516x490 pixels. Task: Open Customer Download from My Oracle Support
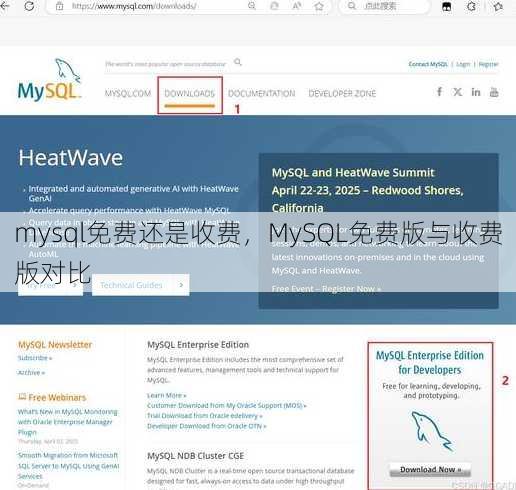(x=227, y=406)
